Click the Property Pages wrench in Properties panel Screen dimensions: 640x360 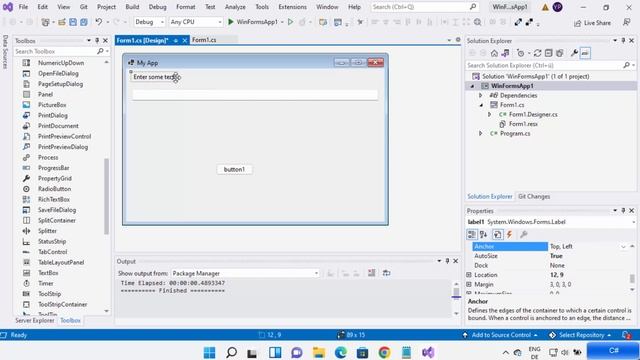(x=524, y=234)
